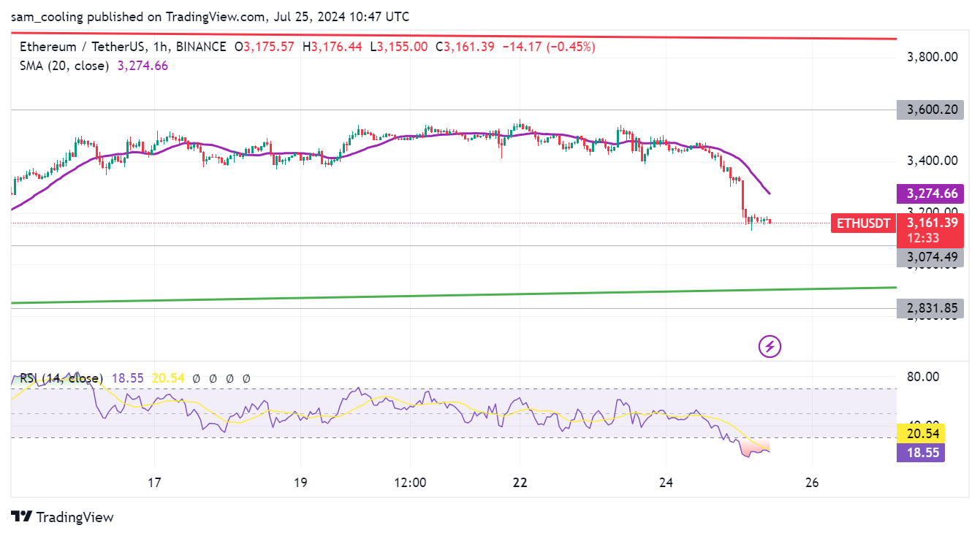Click the ETHUSDT symbol label
This screenshot has width=980, height=536.
pyautogui.click(x=864, y=223)
